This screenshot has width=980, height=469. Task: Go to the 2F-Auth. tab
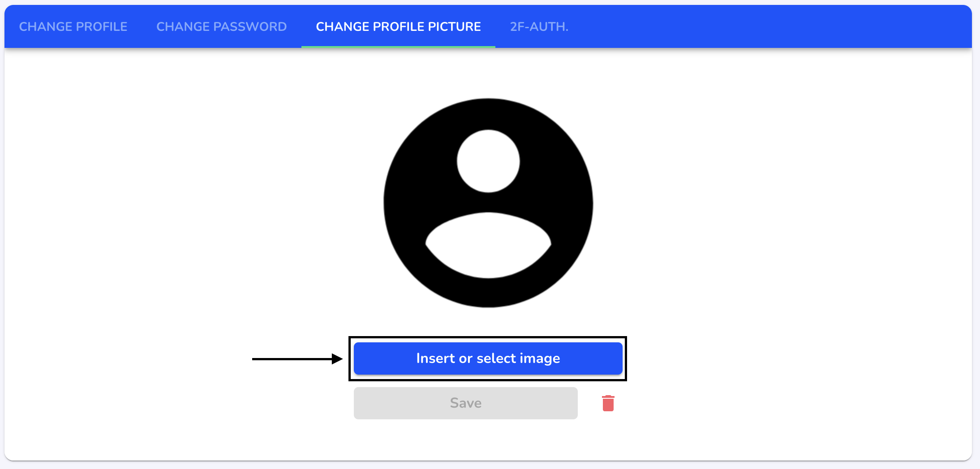coord(539,26)
